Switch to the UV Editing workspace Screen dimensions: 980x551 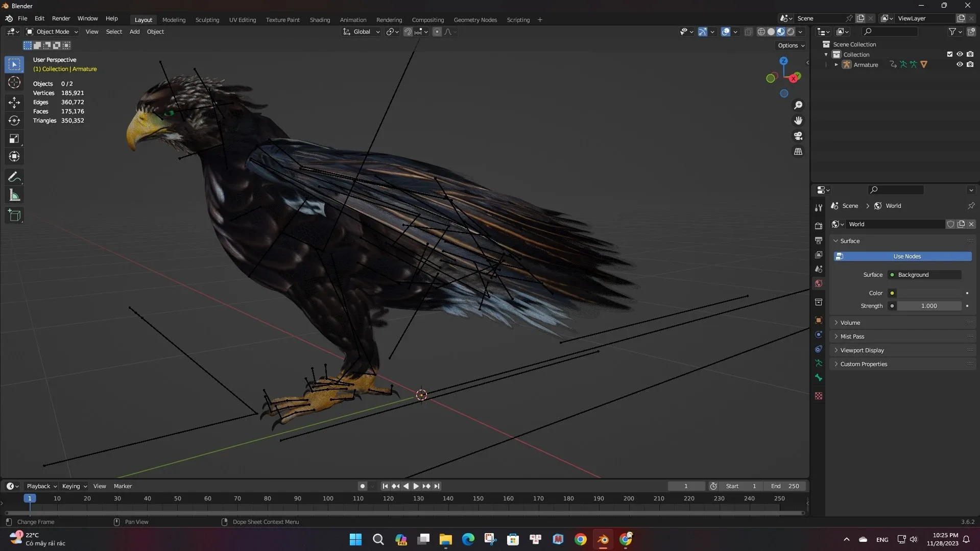[x=243, y=20]
